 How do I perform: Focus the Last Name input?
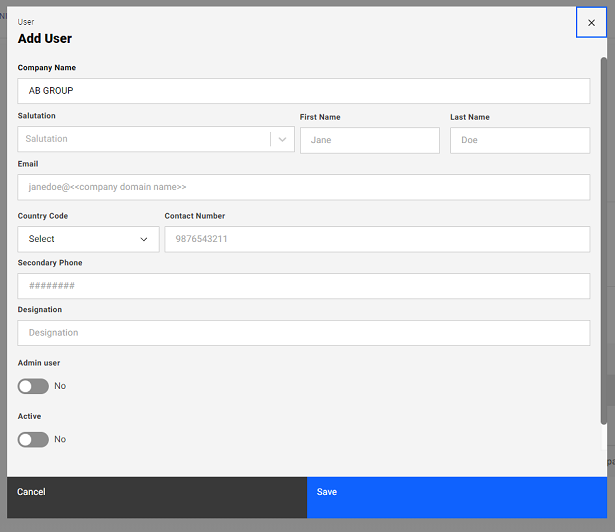point(519,141)
